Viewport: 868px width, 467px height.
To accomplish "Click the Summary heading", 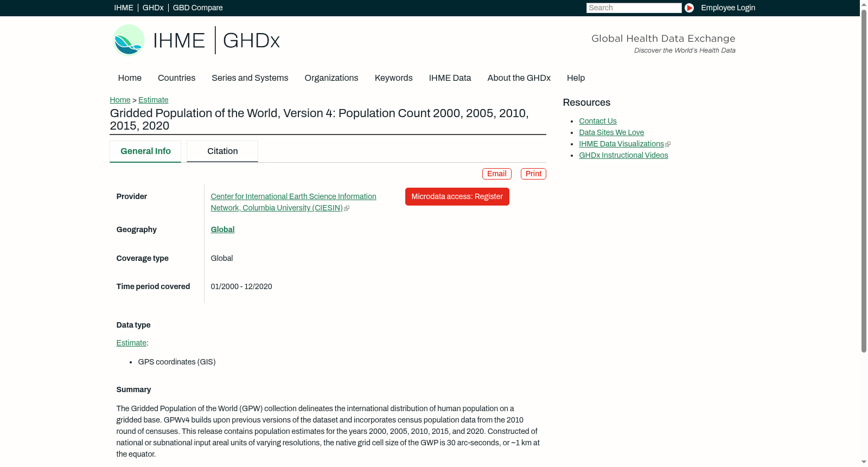I will click(x=133, y=389).
